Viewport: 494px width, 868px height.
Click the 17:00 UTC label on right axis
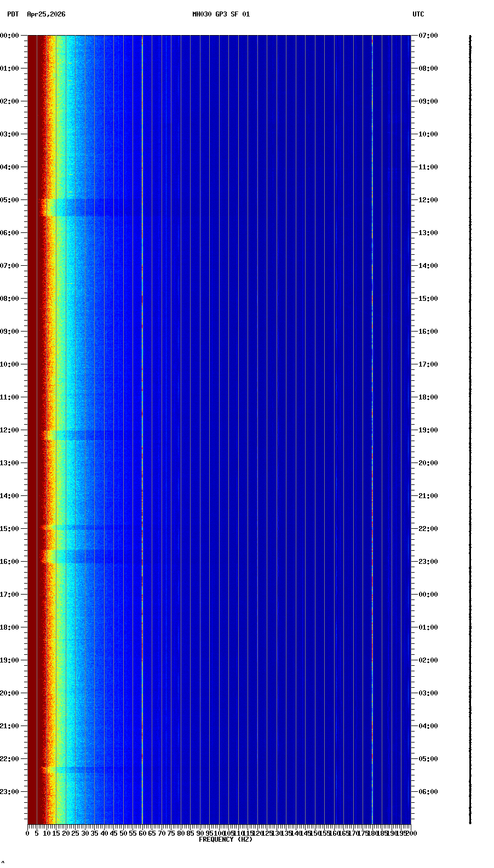428,364
